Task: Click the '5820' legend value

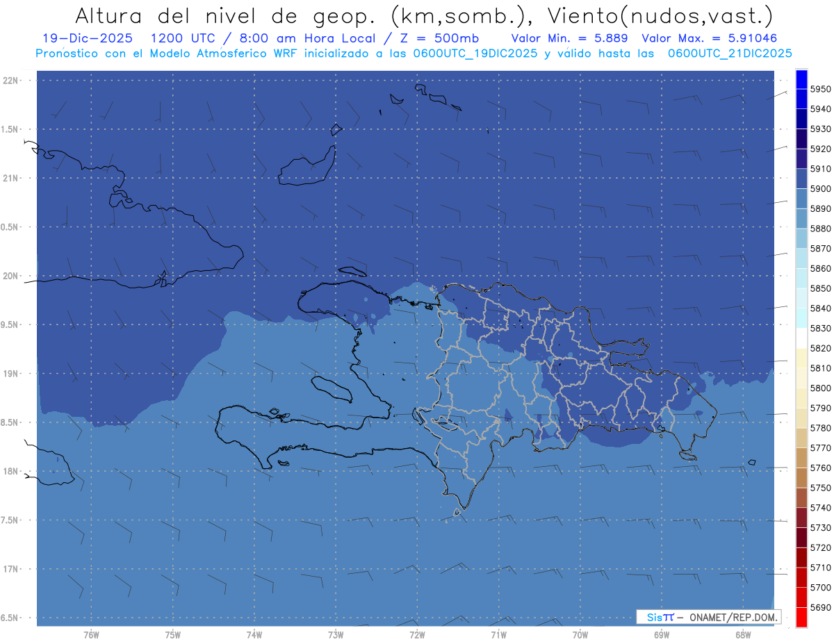Action: tap(821, 348)
